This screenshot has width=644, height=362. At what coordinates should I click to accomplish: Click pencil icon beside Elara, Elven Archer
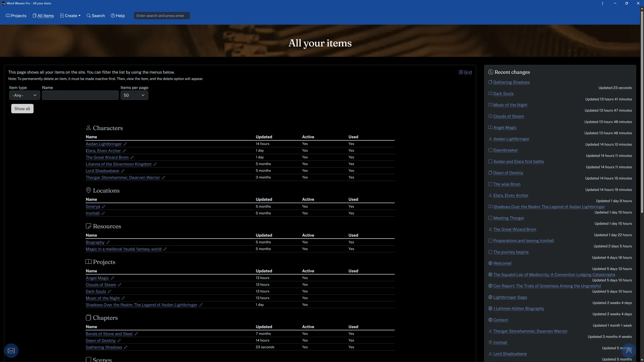(124, 151)
